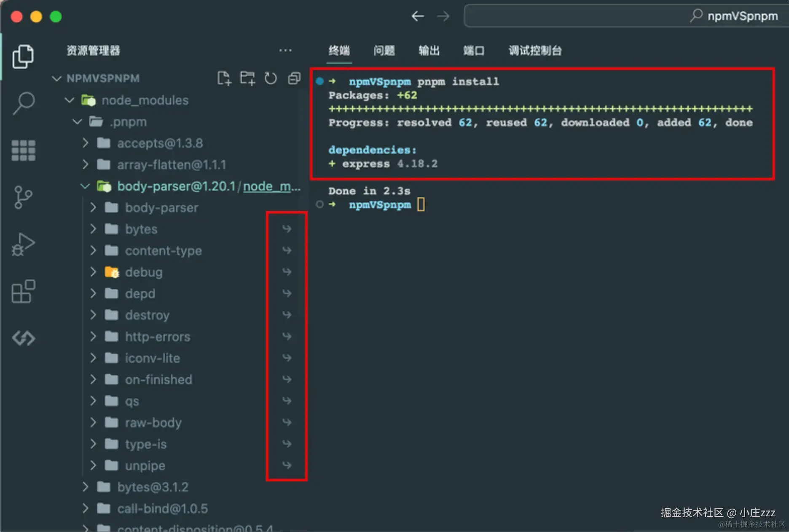Open the Explorer more actions menu
The image size is (789, 532).
[x=285, y=51]
